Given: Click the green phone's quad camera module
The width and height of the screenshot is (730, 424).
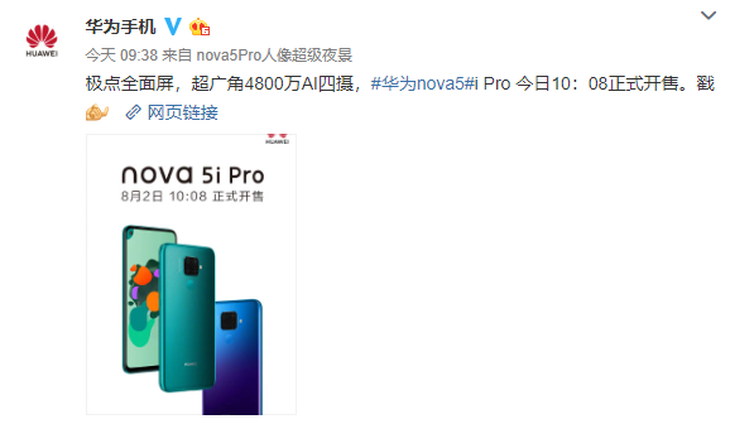Looking at the screenshot, I should pos(192,266).
